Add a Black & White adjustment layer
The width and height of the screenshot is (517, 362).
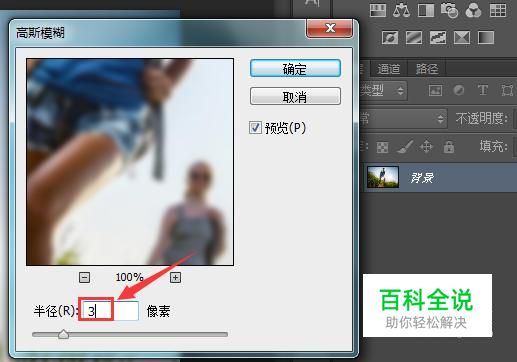click(x=426, y=10)
